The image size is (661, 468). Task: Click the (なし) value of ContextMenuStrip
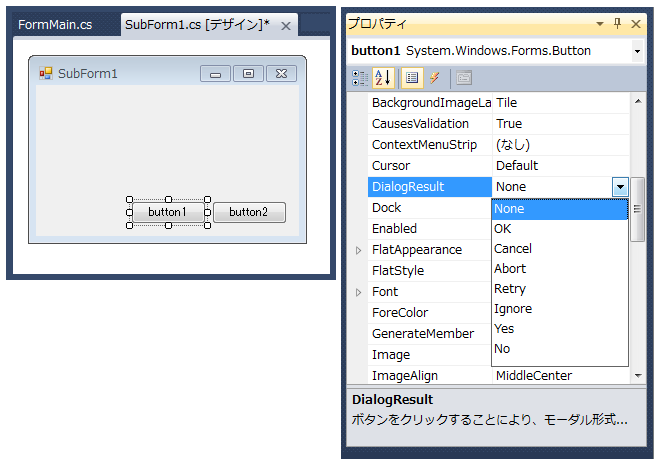tap(561, 145)
